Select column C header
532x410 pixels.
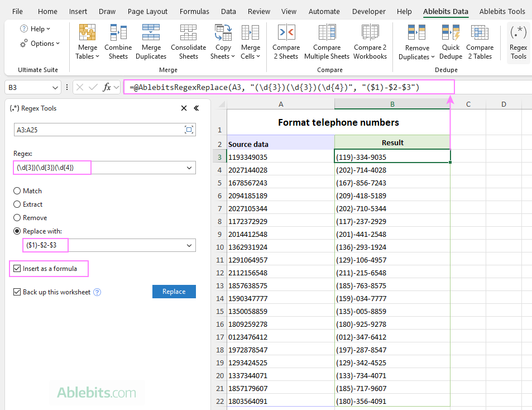(468, 104)
